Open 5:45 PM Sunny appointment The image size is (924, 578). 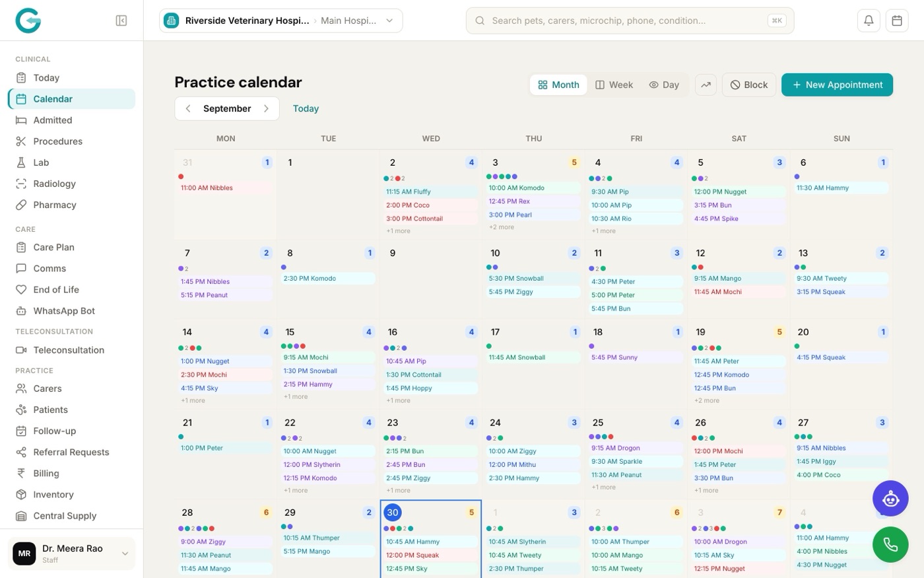click(x=636, y=357)
